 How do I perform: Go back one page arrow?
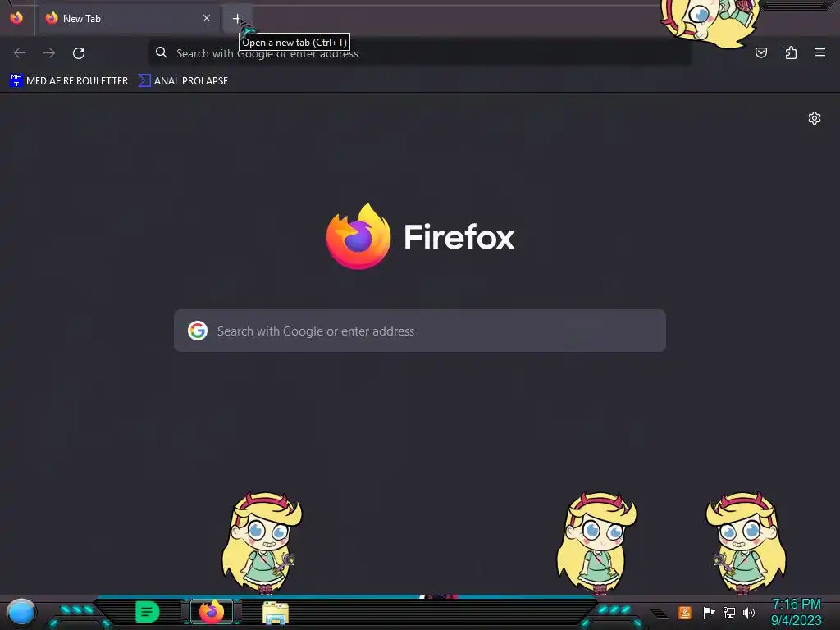[20, 53]
